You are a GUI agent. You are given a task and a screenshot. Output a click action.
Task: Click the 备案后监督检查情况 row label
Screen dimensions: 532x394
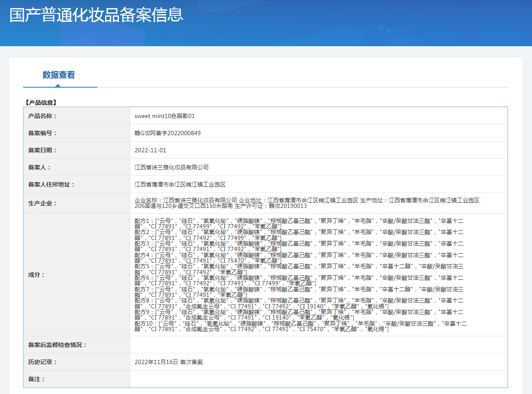57,345
